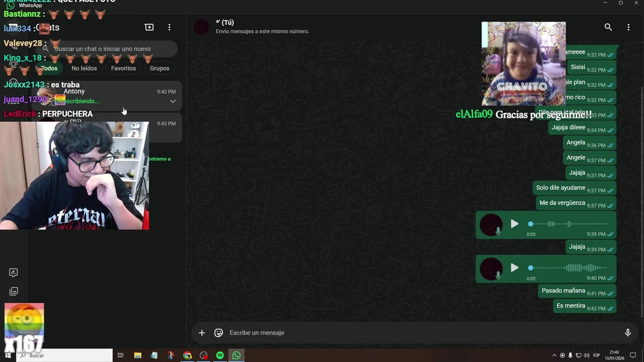Screen dimensions: 644x362
Task: Play the 0:05 voice message
Action: 514,224
